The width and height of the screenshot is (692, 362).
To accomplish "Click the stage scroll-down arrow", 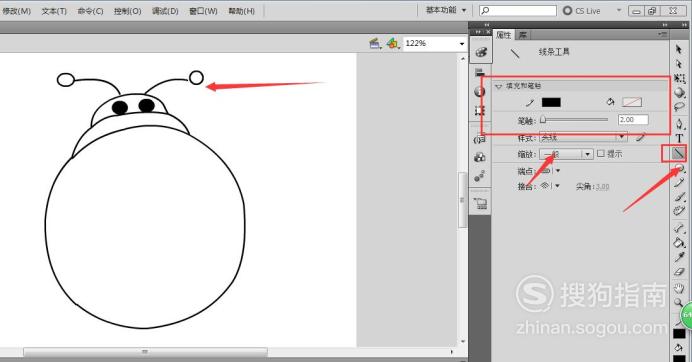I will pos(463,341).
